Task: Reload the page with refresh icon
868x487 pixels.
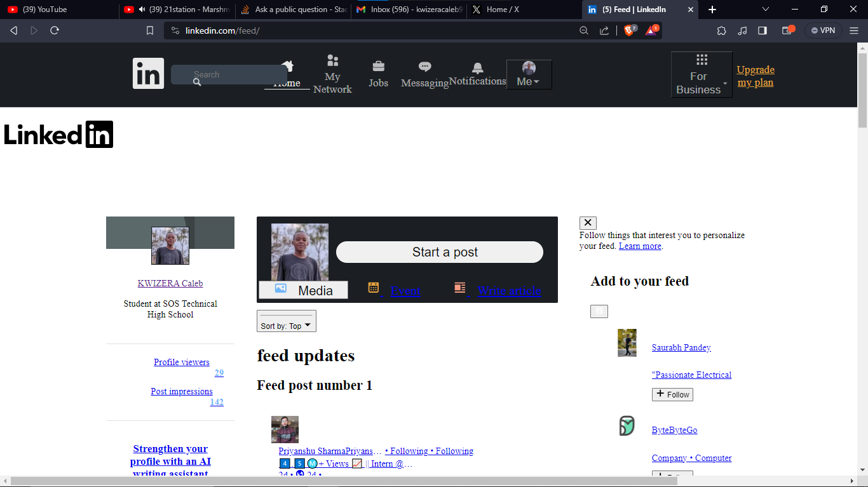Action: coord(55,30)
